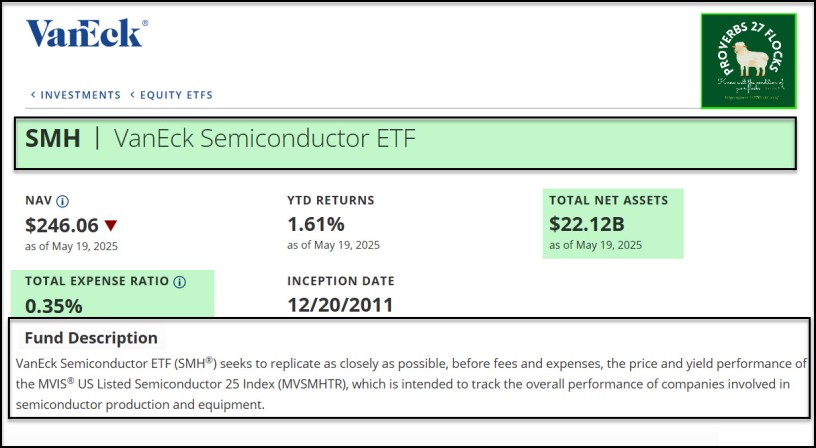The image size is (816, 448).
Task: Click the Fund Description heading
Action: click(91, 338)
